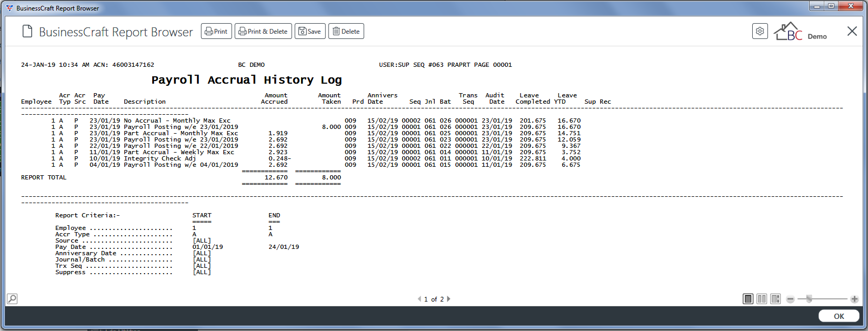Click the "Anniversary Date" criteria label

(x=86, y=253)
